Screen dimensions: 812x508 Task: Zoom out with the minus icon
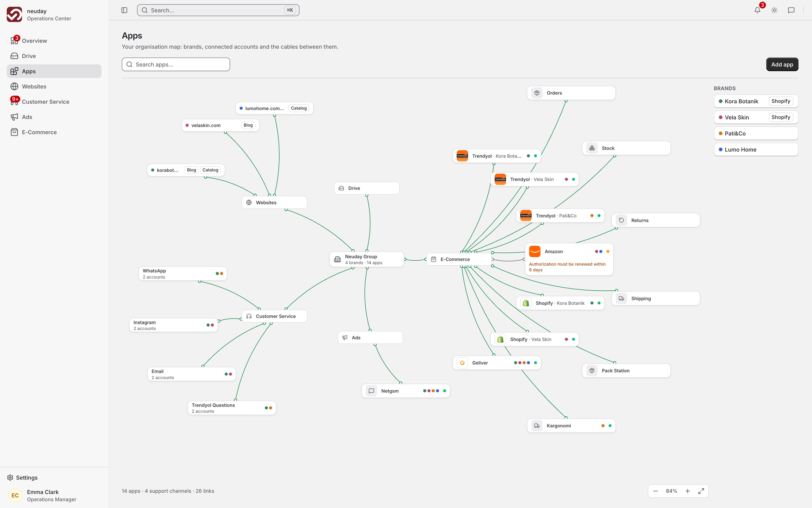[655, 491]
